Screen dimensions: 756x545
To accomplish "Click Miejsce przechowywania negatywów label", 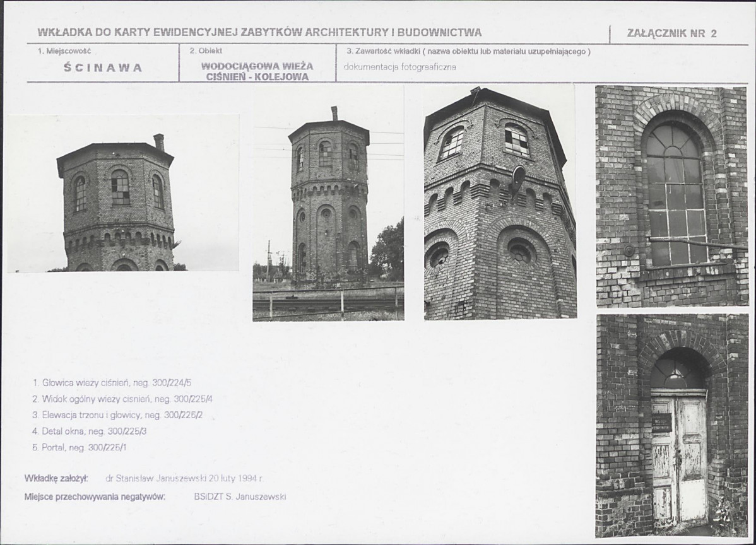I will [x=95, y=496].
